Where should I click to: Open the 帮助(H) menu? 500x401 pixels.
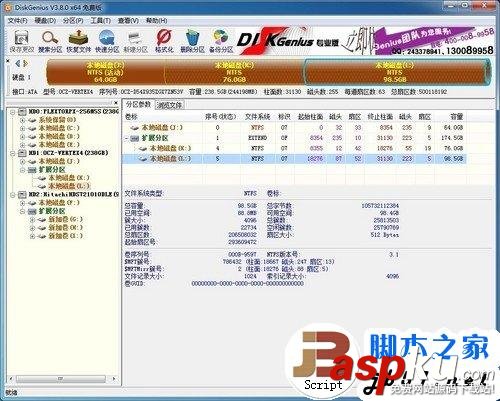156,21
